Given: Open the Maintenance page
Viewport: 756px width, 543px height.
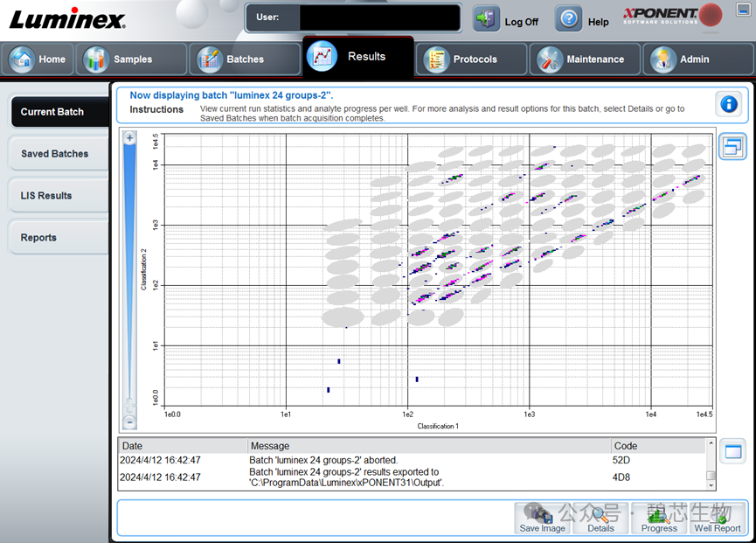Looking at the screenshot, I should click(585, 59).
